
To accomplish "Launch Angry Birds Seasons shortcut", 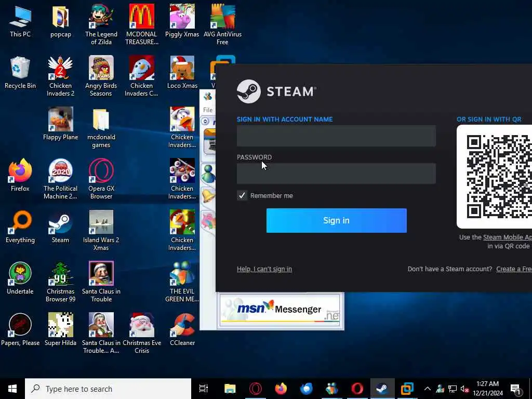I will tap(101, 76).
